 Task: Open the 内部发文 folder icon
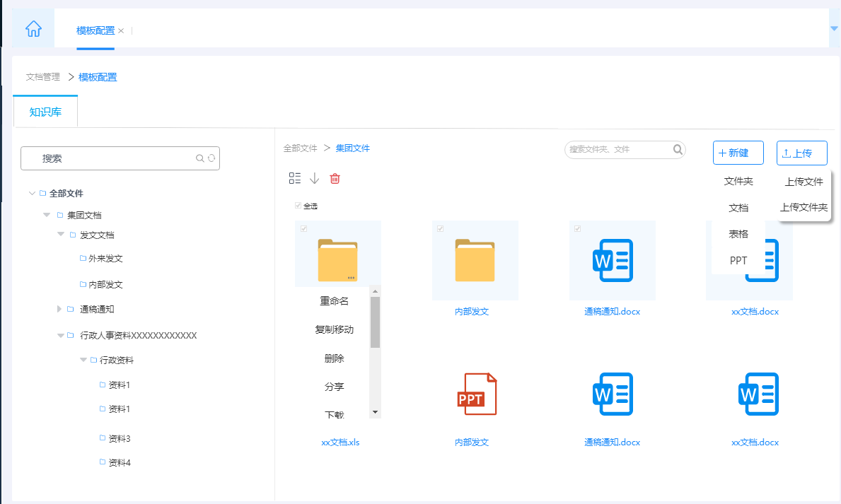pos(475,260)
